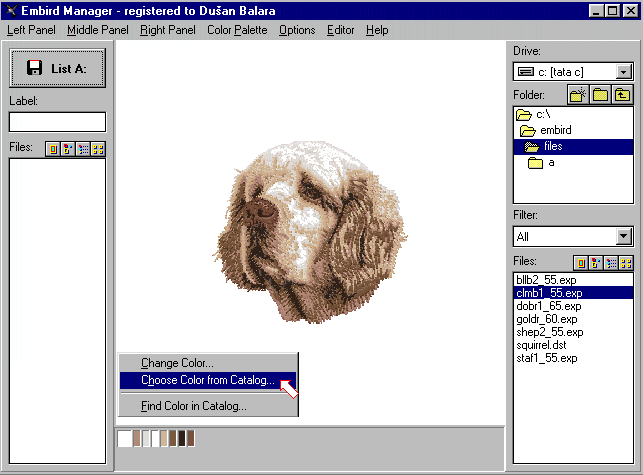Click first view icon beside right panel Files label
This screenshot has height=475, width=643.
(x=581, y=263)
